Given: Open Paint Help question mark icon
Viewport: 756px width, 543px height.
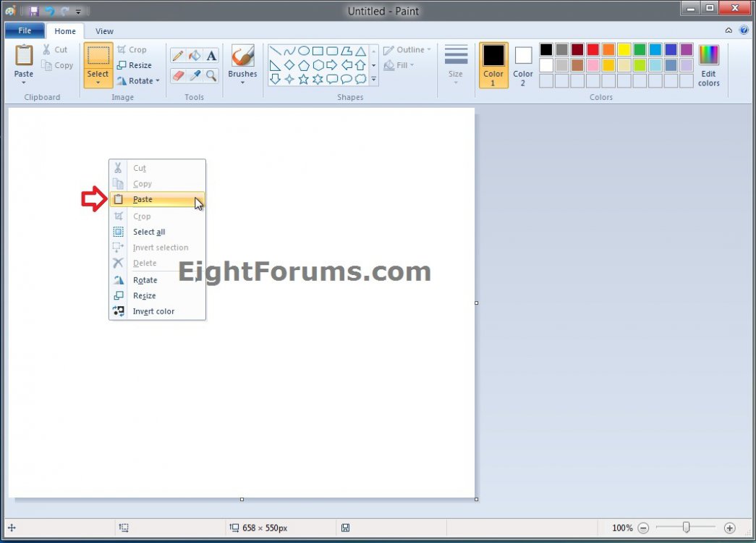Looking at the screenshot, I should pyautogui.click(x=744, y=30).
